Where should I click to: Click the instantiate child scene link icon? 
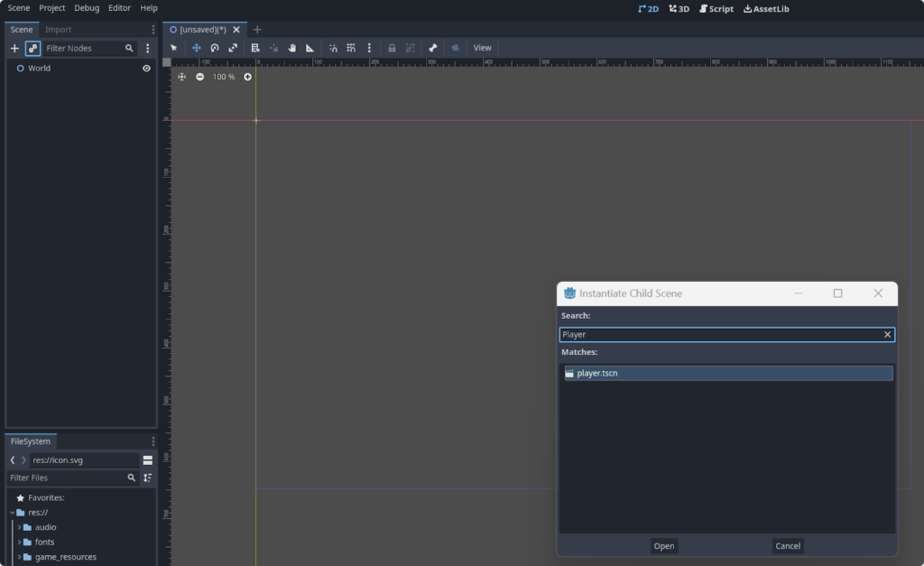click(x=32, y=47)
